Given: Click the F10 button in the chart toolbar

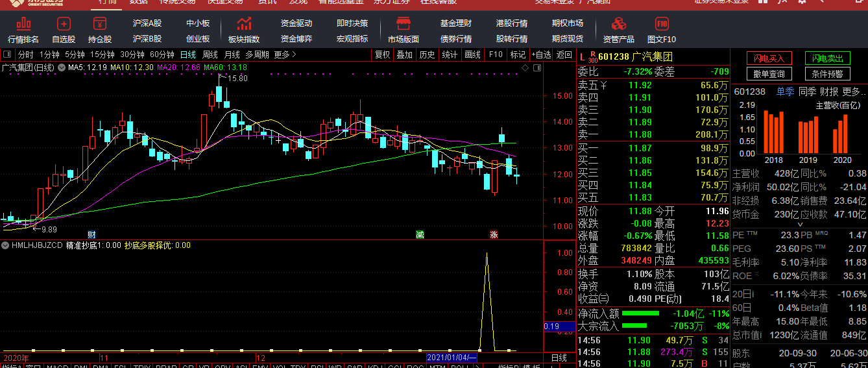Looking at the screenshot, I should pyautogui.click(x=496, y=55).
